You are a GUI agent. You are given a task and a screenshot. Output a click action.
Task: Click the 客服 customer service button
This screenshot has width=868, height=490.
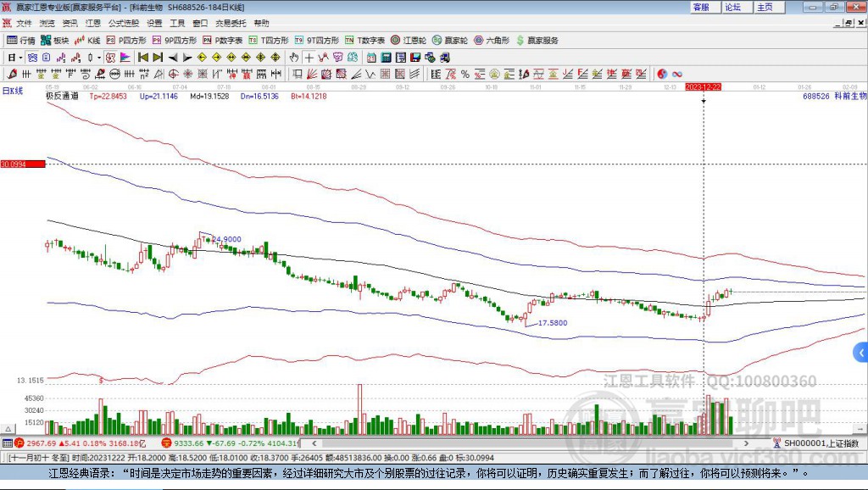[701, 7]
